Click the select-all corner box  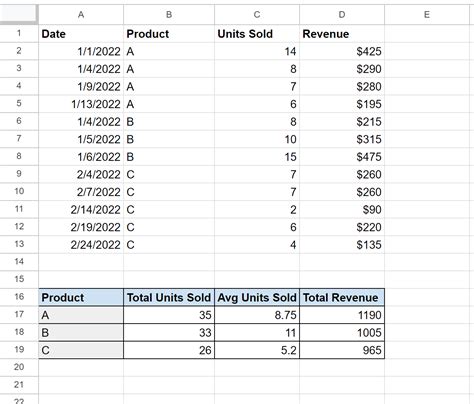pyautogui.click(x=19, y=15)
